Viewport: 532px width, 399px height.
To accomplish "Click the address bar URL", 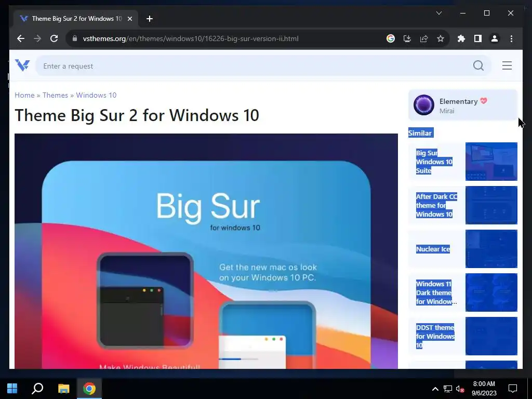I will [191, 38].
